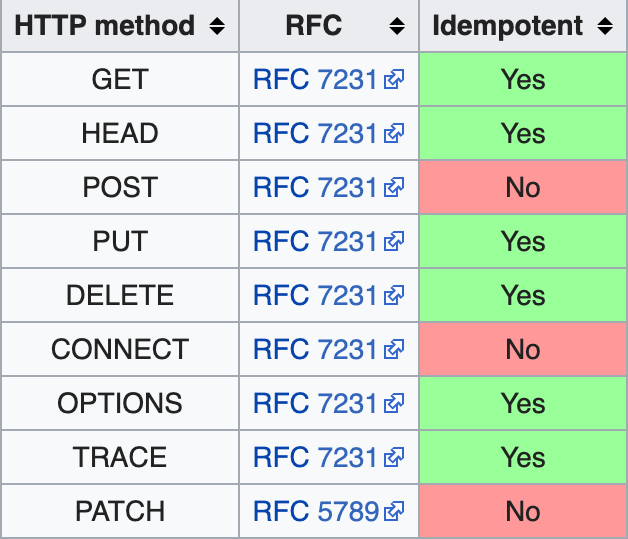628x539 pixels.
Task: Click the green Yes cell for PUT
Action: click(x=523, y=242)
